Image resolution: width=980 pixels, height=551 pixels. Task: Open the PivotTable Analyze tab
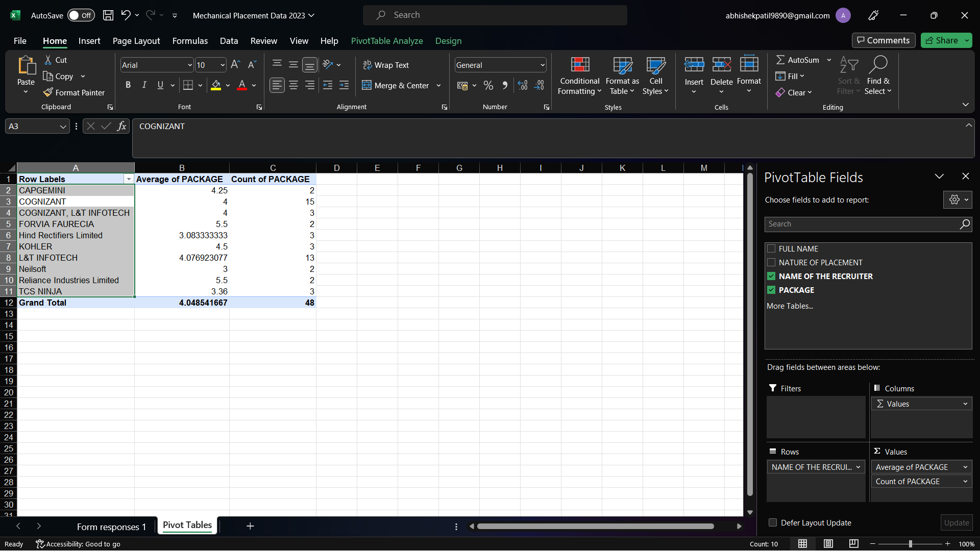pos(386,41)
